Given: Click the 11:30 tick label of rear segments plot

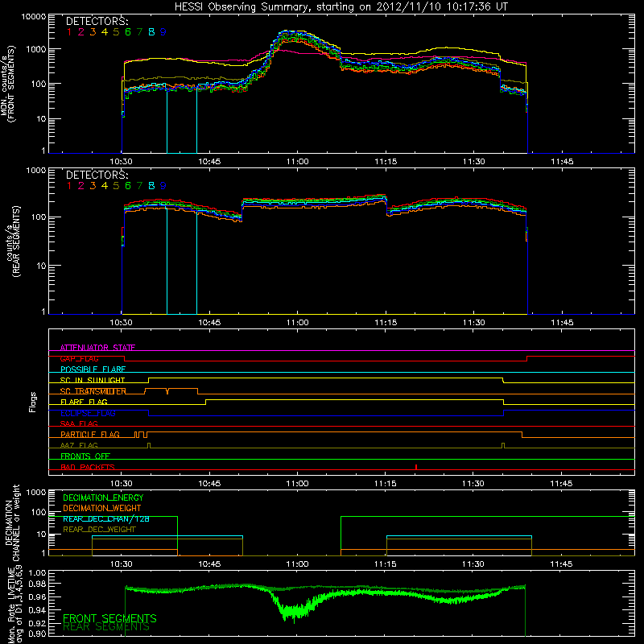Looking at the screenshot, I should pos(473,323).
